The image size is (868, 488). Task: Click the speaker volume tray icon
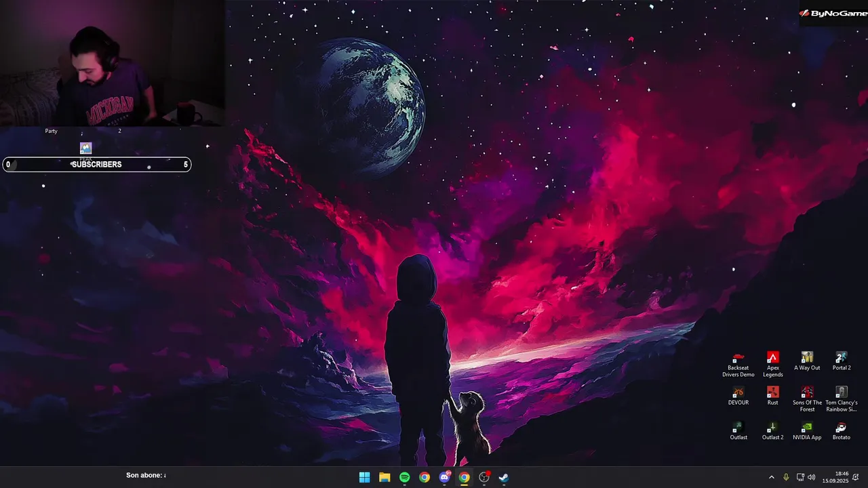(812, 477)
